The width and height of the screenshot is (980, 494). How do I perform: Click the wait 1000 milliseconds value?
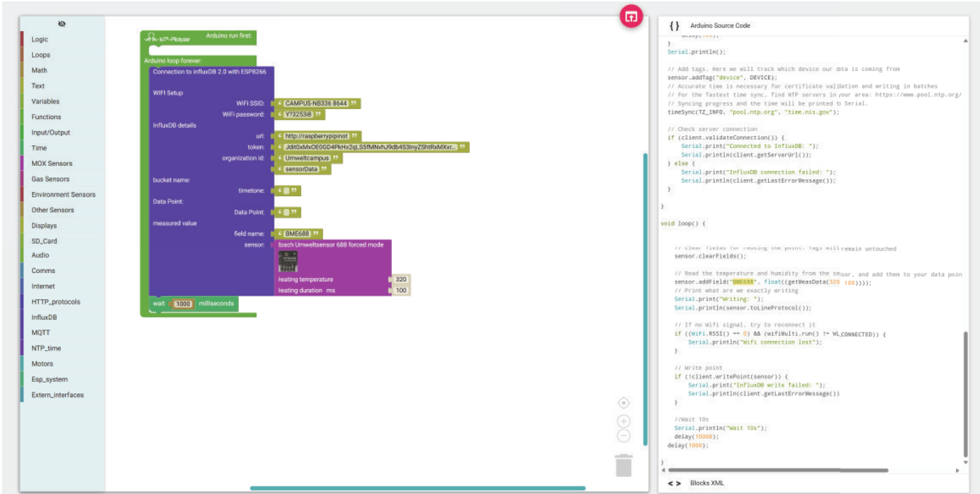coord(183,304)
